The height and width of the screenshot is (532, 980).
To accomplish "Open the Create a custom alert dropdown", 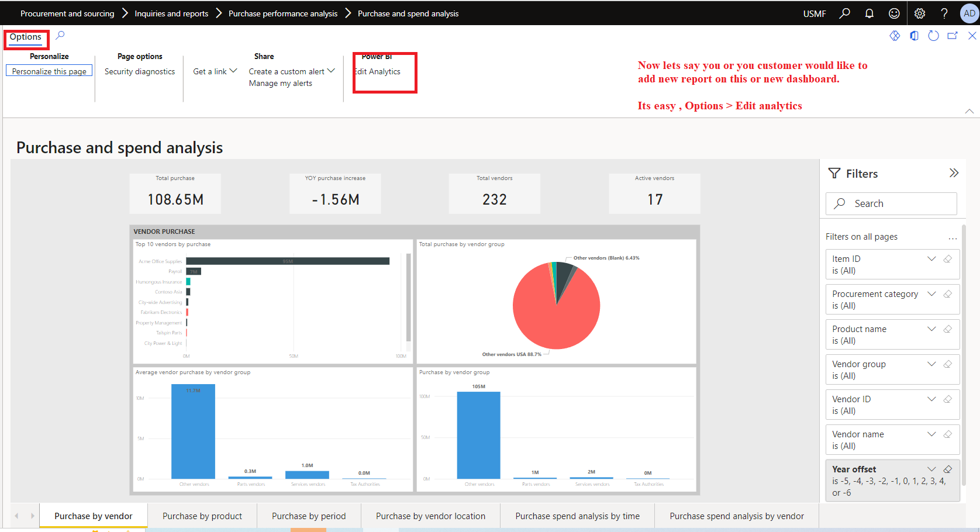I will [332, 71].
